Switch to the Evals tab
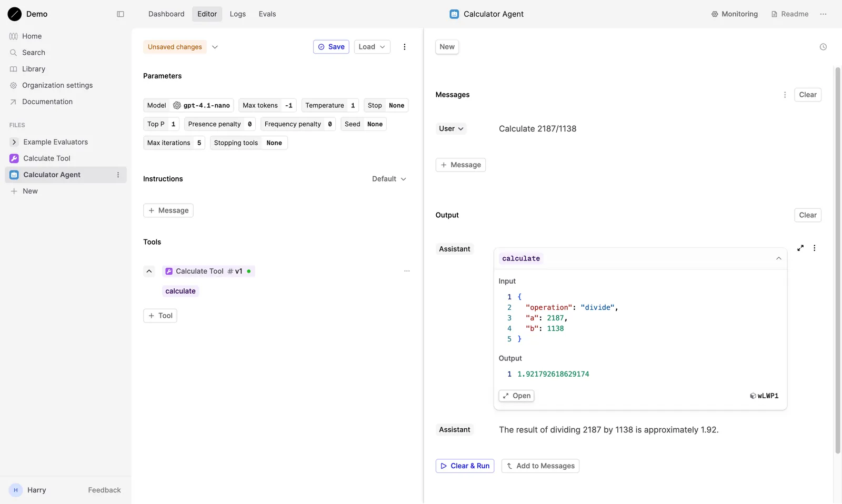This screenshot has height=504, width=842. click(x=267, y=14)
